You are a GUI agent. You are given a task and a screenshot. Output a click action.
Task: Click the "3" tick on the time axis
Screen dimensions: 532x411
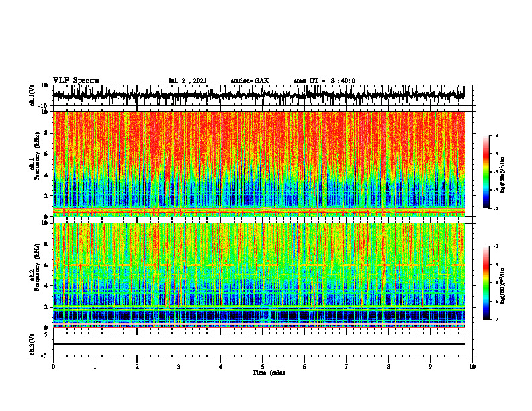(x=179, y=367)
